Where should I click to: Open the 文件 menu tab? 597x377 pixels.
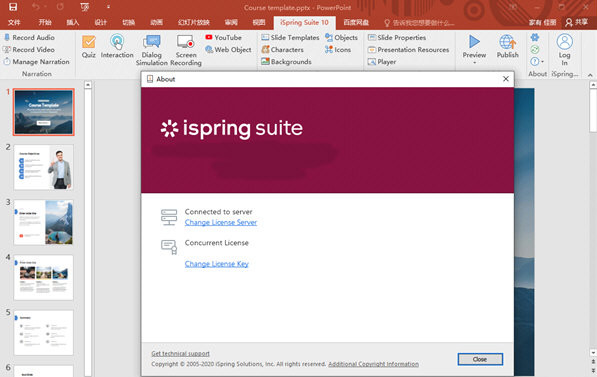(x=14, y=22)
